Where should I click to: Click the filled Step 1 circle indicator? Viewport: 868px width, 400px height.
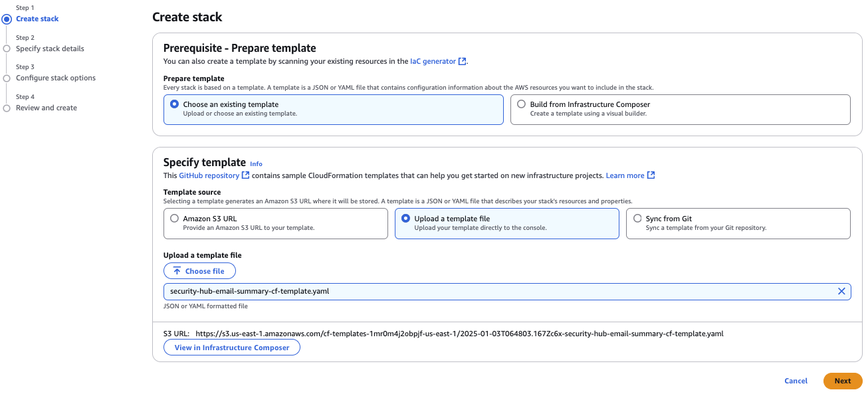(x=8, y=18)
